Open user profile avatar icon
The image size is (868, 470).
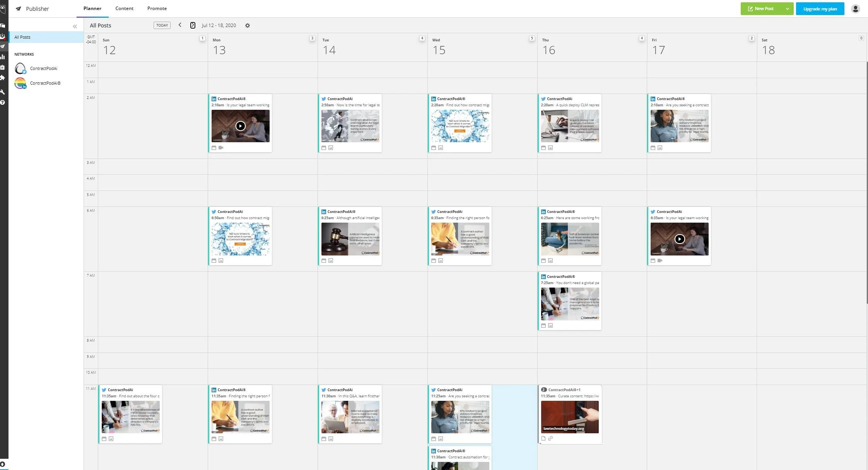[x=855, y=9]
